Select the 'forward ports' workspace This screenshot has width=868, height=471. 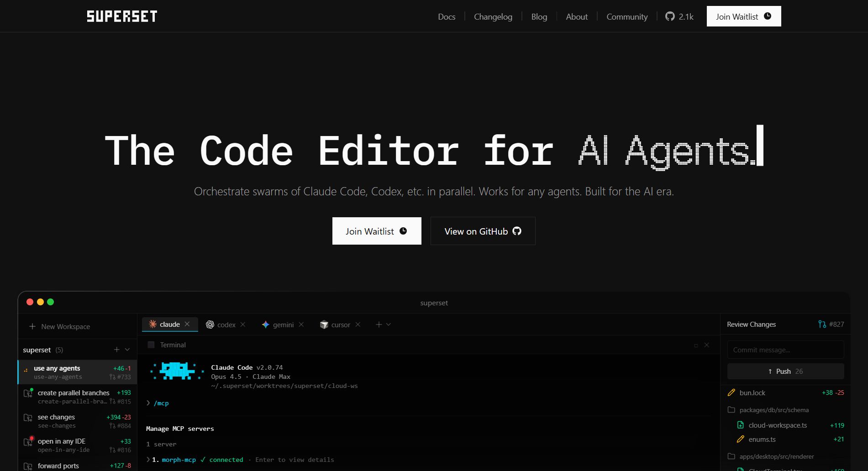click(x=78, y=466)
